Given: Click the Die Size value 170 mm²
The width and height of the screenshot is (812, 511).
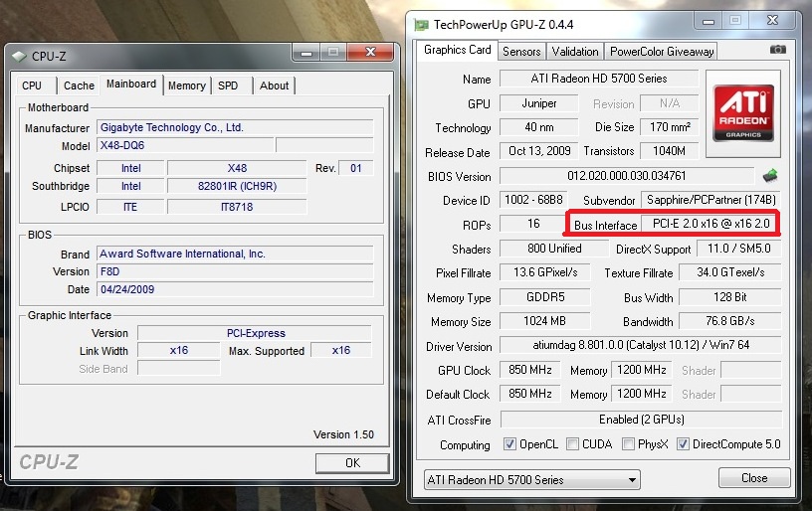Looking at the screenshot, I should click(669, 127).
